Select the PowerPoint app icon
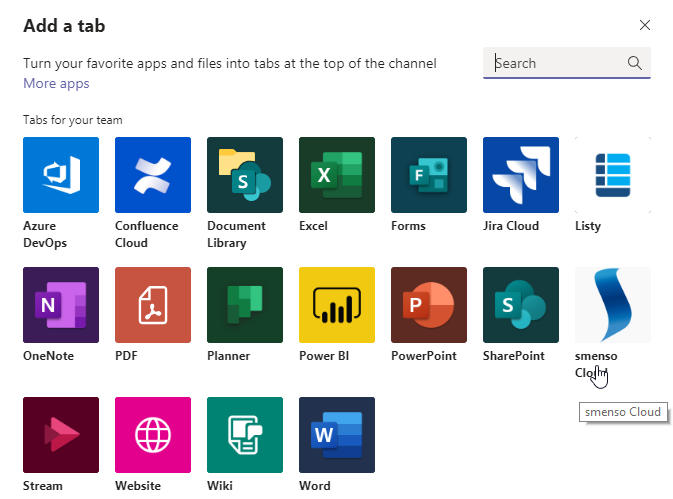Screen dimensions: 673x499 click(429, 305)
